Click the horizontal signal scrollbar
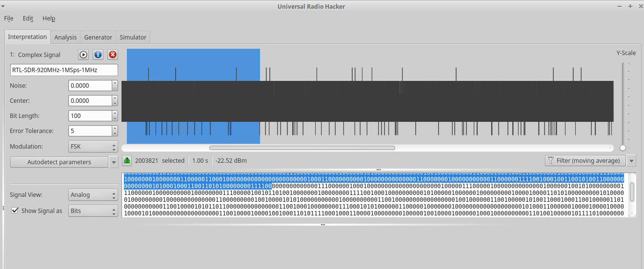 302,148
